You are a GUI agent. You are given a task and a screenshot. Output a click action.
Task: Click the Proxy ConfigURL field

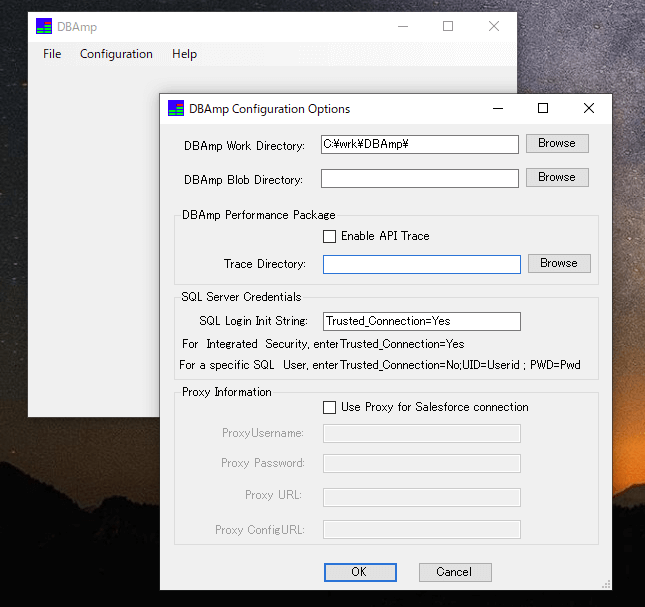[422, 529]
